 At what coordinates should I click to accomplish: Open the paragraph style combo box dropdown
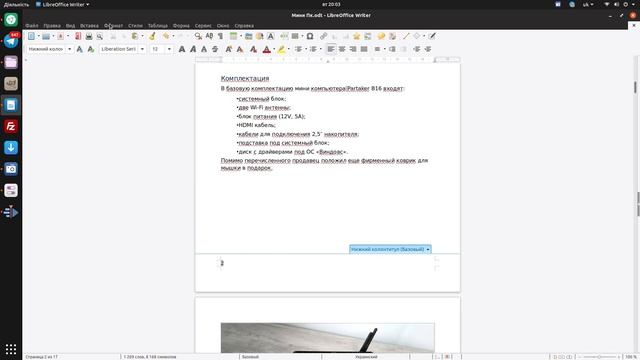pyautogui.click(x=69, y=49)
